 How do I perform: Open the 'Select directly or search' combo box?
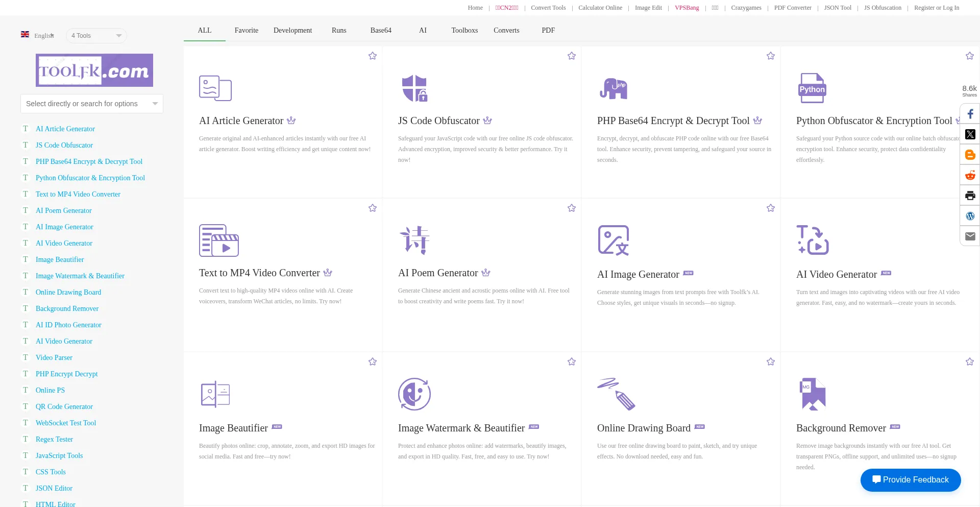pyautogui.click(x=92, y=104)
